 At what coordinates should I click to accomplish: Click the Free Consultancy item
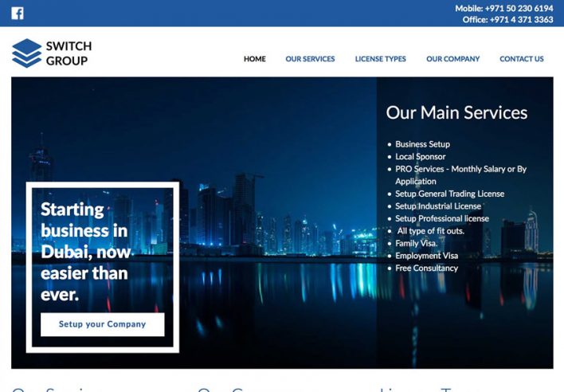427,269
